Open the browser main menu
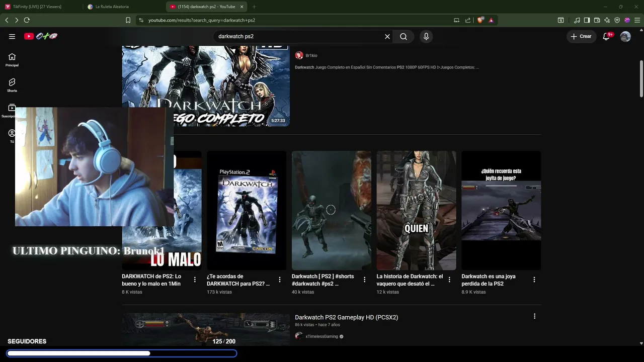Image resolution: width=644 pixels, height=362 pixels. 637,20
